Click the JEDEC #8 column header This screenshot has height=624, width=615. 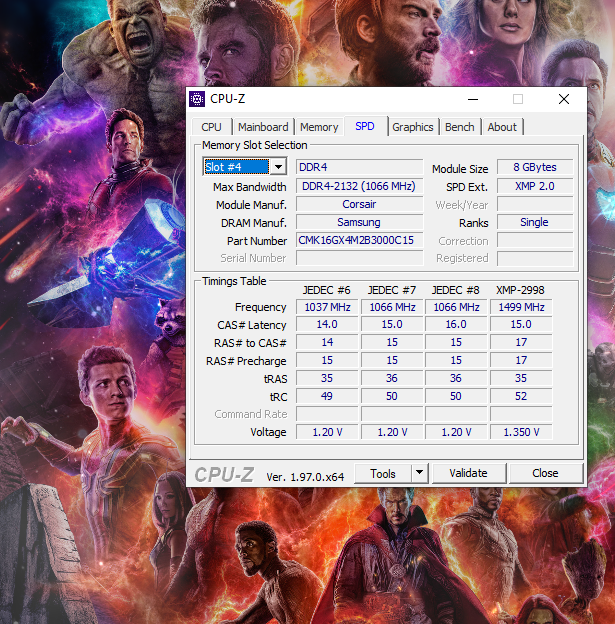[x=456, y=290]
